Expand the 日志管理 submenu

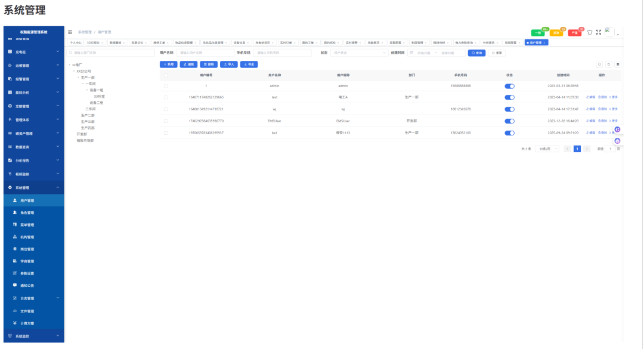point(57,298)
